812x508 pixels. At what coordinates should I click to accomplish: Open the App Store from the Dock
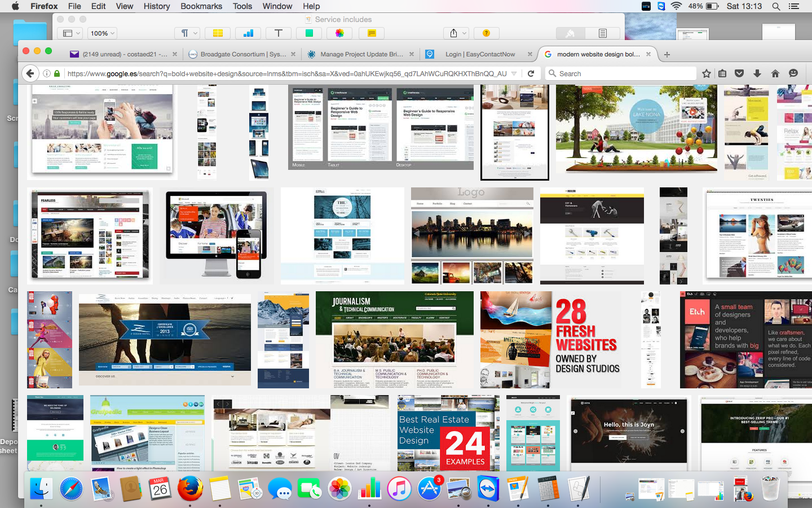[x=429, y=488]
